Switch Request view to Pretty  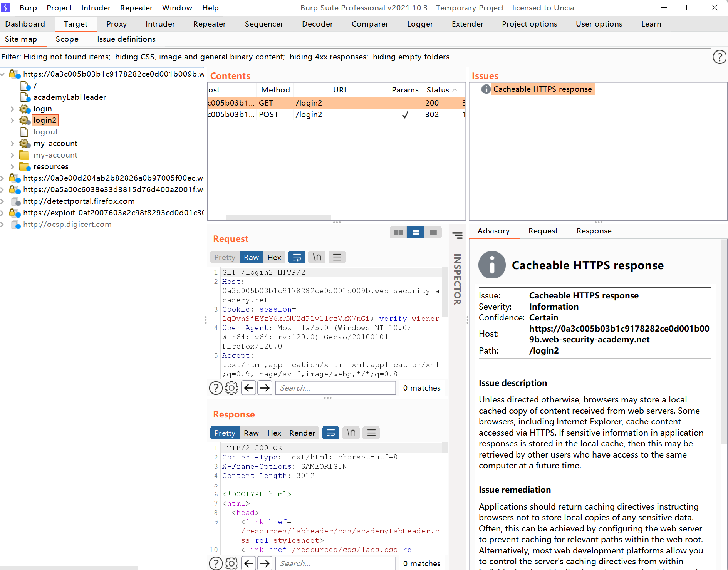click(x=225, y=257)
